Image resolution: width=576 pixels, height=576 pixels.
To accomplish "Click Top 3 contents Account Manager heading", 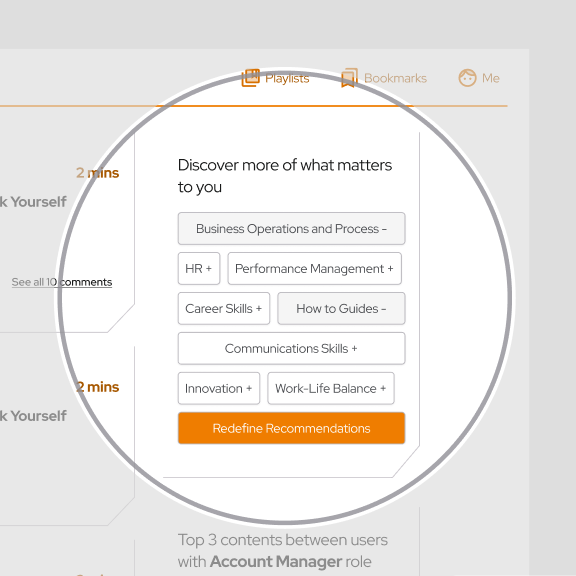I will [282, 551].
